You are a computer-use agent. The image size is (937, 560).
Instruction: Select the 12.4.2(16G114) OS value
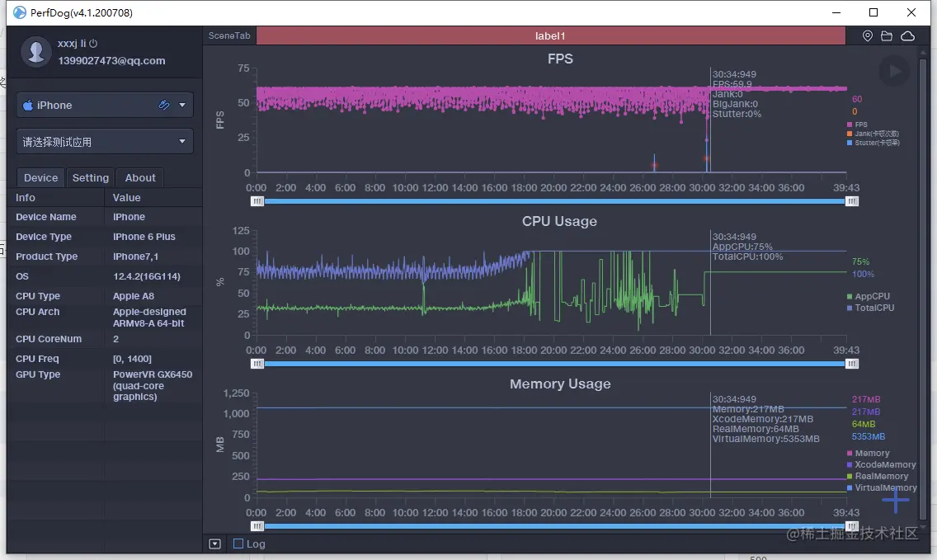tap(147, 276)
